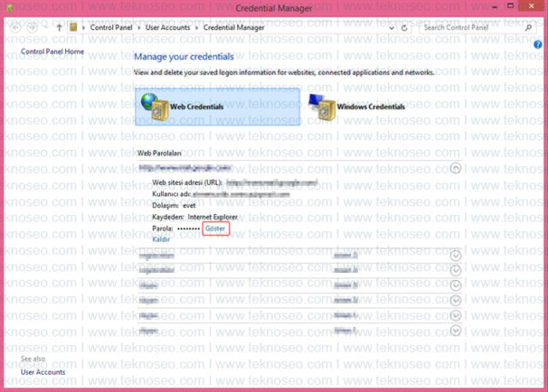The image size is (548, 392).
Task: Expand the third credential entry
Action: pos(456,270)
